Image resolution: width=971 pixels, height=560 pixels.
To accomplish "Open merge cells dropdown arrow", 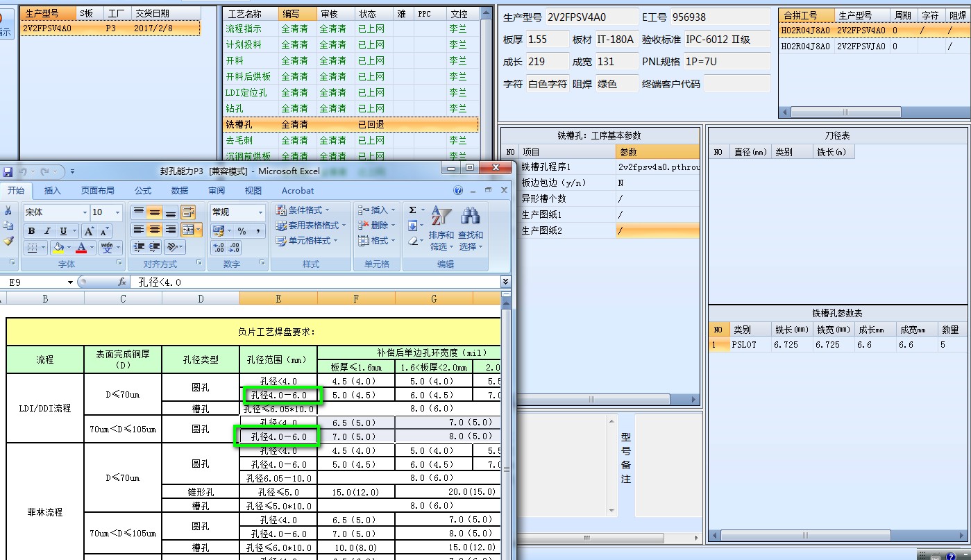I will click(199, 230).
